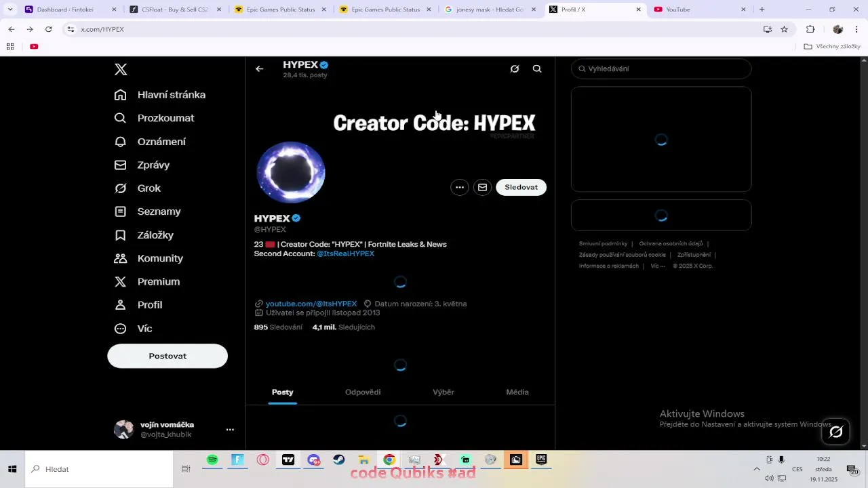This screenshot has width=868, height=488.
Task: Click the Vyhledávání search field
Action: [x=661, y=68]
